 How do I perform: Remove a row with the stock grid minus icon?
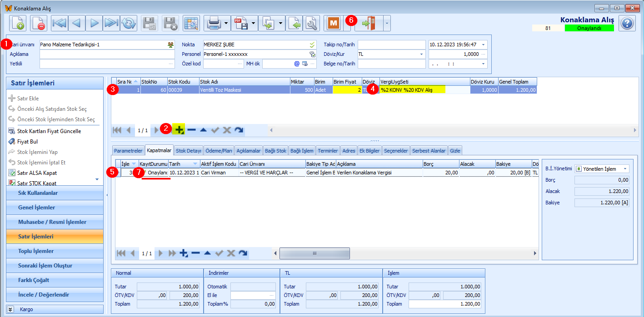click(x=191, y=130)
